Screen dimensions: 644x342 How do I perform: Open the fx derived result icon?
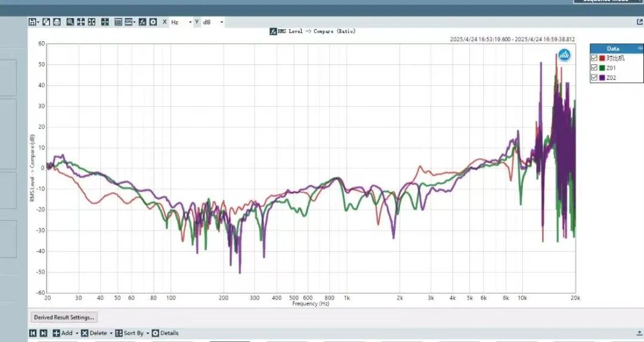click(143, 22)
